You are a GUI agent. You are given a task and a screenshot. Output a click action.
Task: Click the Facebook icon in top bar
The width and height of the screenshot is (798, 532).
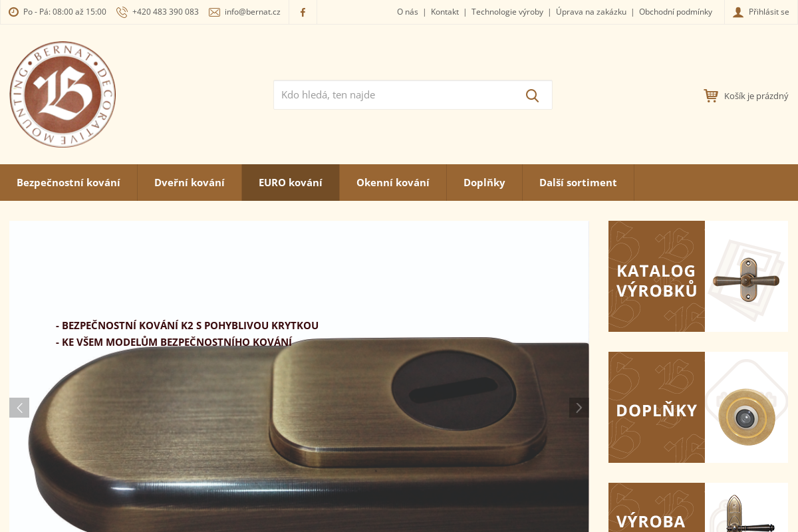(303, 12)
